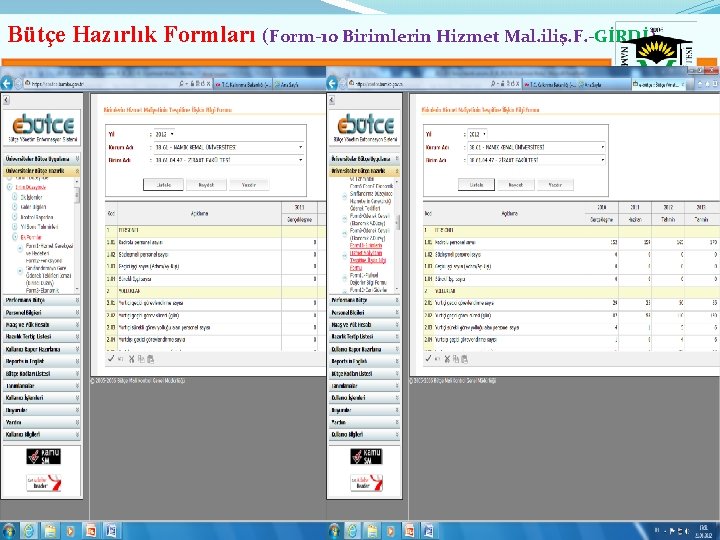
Task: Go back in the right browser window
Action: tap(332, 84)
